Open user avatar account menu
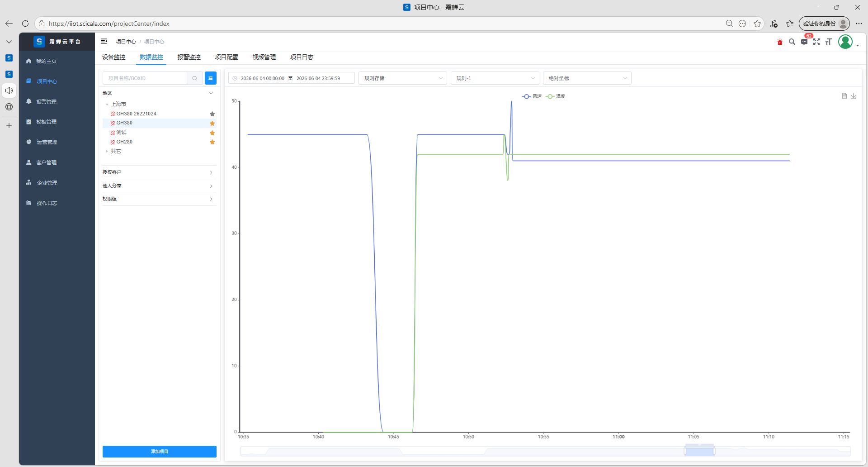The width and height of the screenshot is (868, 467). pos(845,42)
